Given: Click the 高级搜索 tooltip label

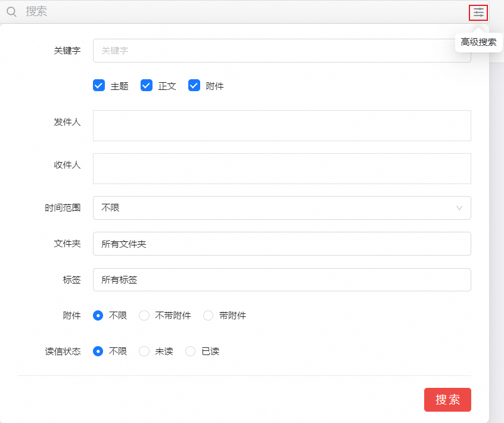Looking at the screenshot, I should pyautogui.click(x=478, y=42).
